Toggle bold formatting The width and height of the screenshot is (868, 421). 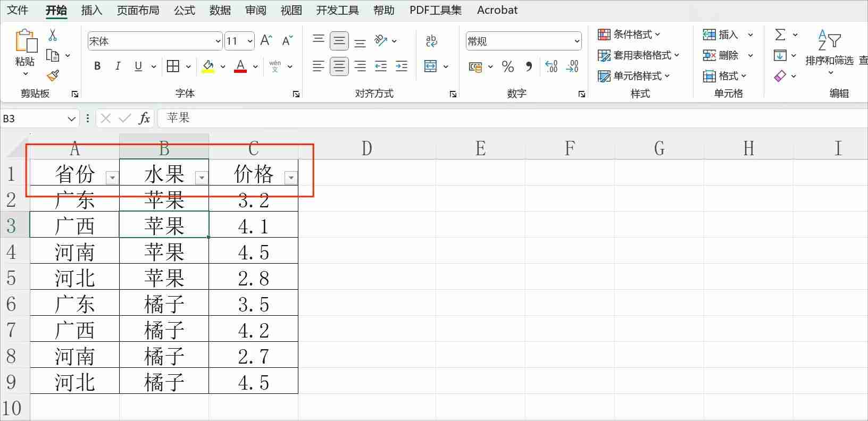97,66
